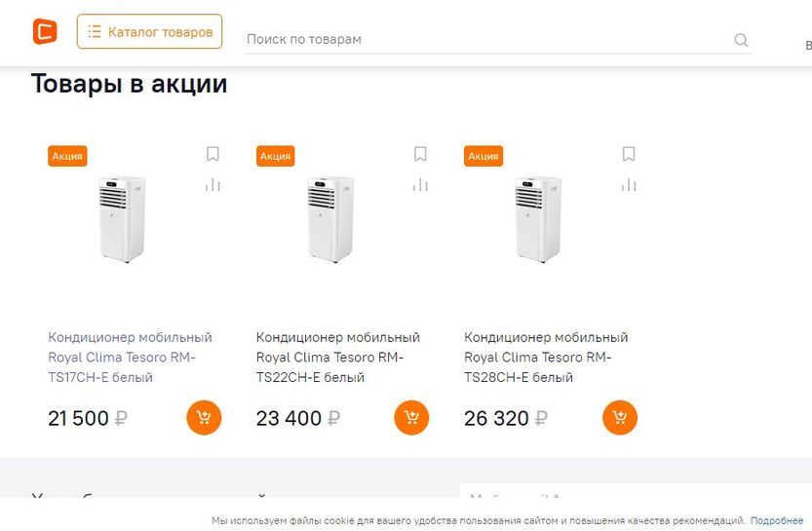Open the Royal Clima Tesoro RM-TS28CH-E product link

tap(546, 357)
